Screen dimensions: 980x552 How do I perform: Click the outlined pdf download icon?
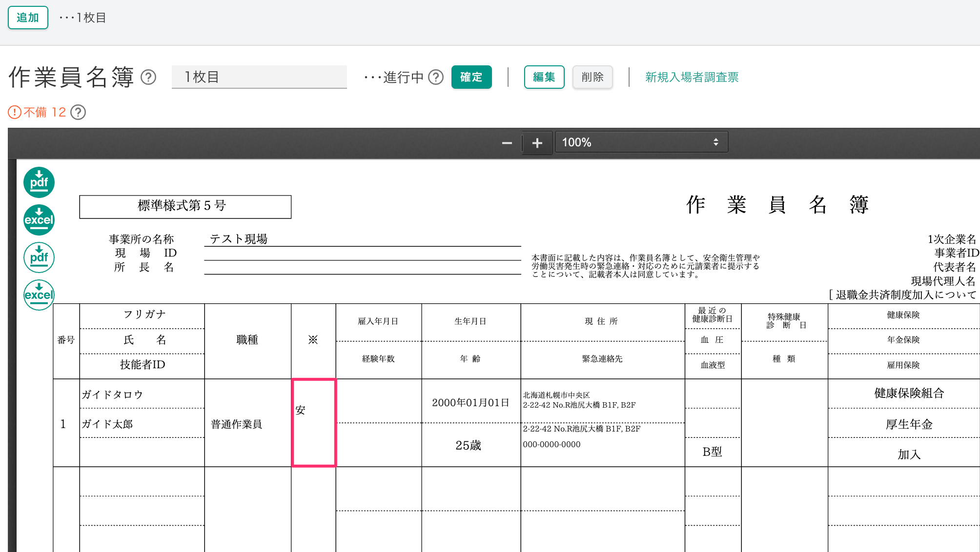click(39, 257)
